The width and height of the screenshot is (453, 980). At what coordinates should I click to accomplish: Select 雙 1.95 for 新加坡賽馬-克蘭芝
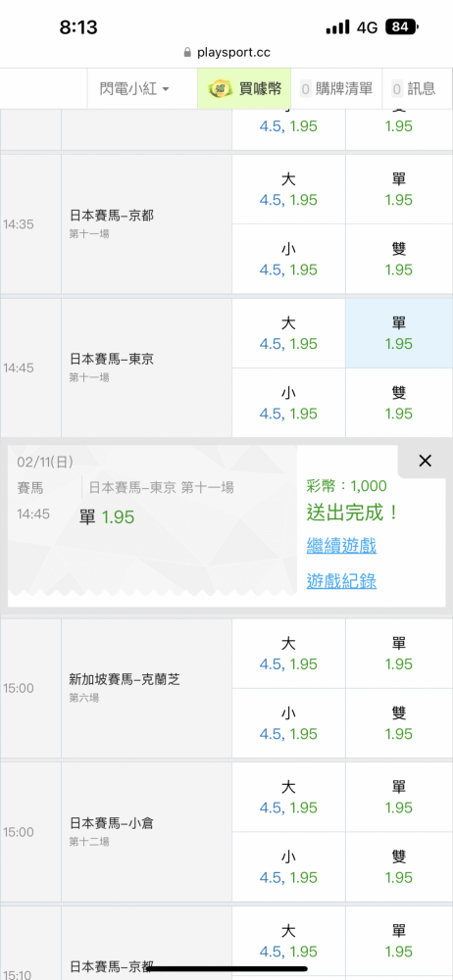398,723
